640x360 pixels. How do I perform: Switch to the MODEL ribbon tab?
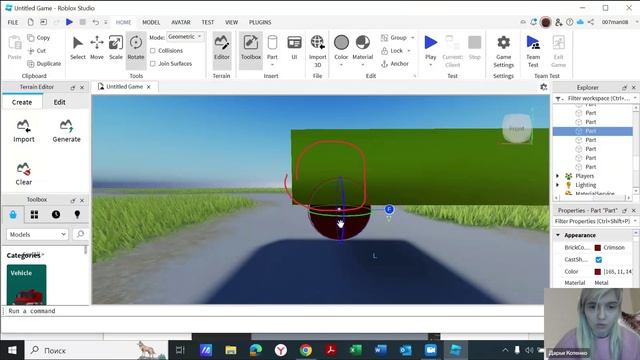tap(151, 22)
